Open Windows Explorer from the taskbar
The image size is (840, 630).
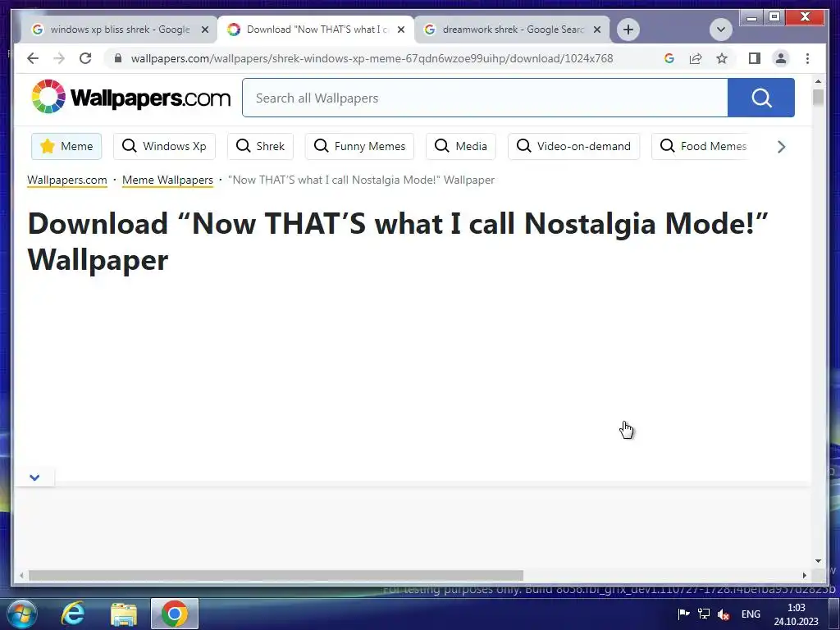[x=124, y=614]
